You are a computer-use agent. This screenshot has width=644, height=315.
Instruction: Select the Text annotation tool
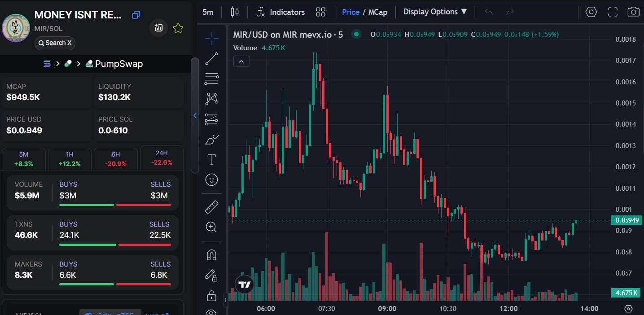point(211,159)
